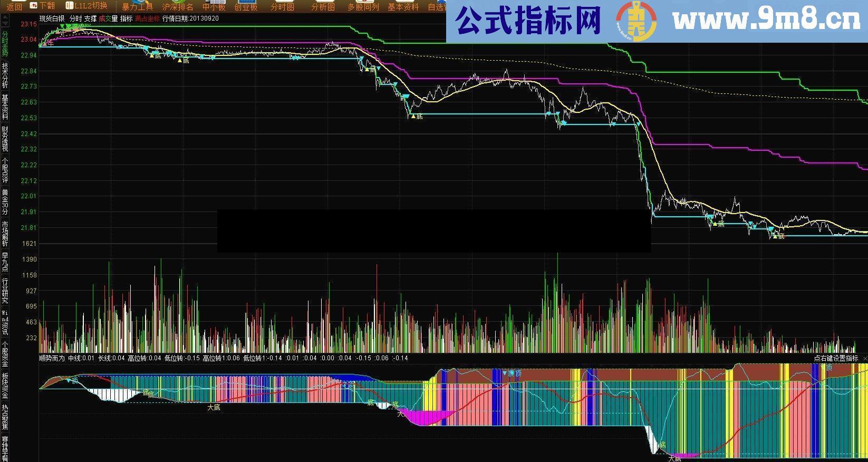The height and width of the screenshot is (462, 868).
Task: Click the 分时 label in chart header
Action: 75,18
